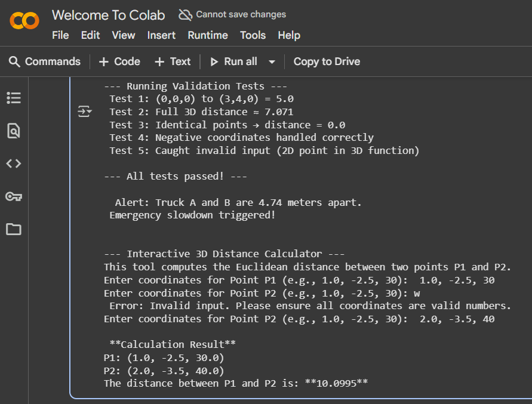Open the Help menu
This screenshot has height=404, width=532.
(289, 35)
